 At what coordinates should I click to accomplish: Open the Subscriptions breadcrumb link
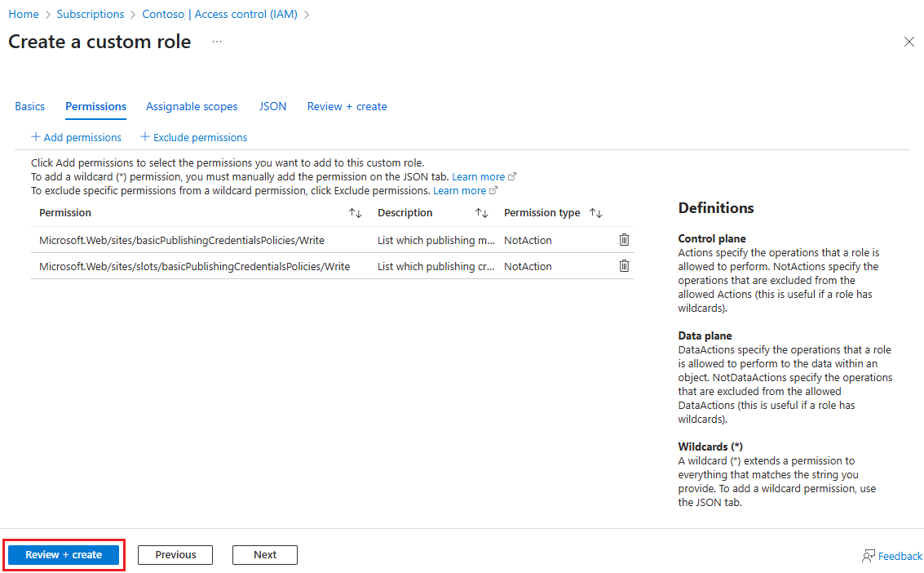90,14
